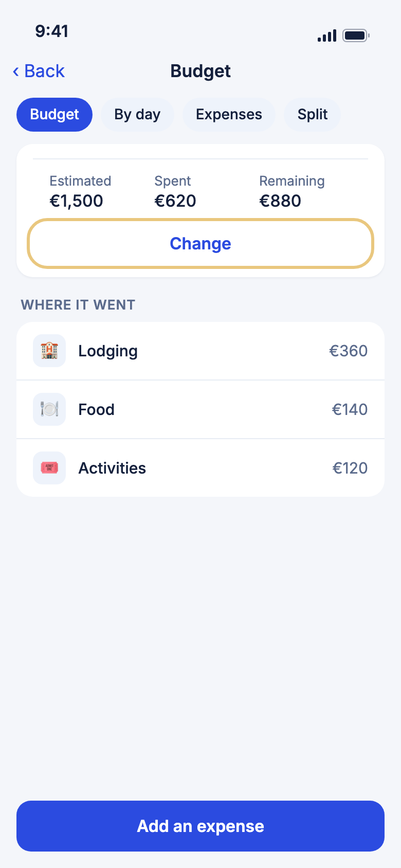
Task: Open the Expenses tab
Action: pos(229,115)
